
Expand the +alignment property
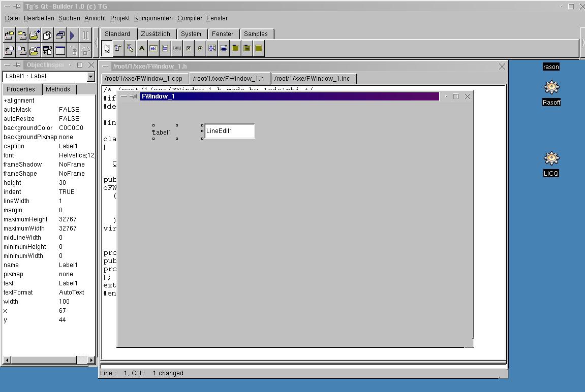19,101
